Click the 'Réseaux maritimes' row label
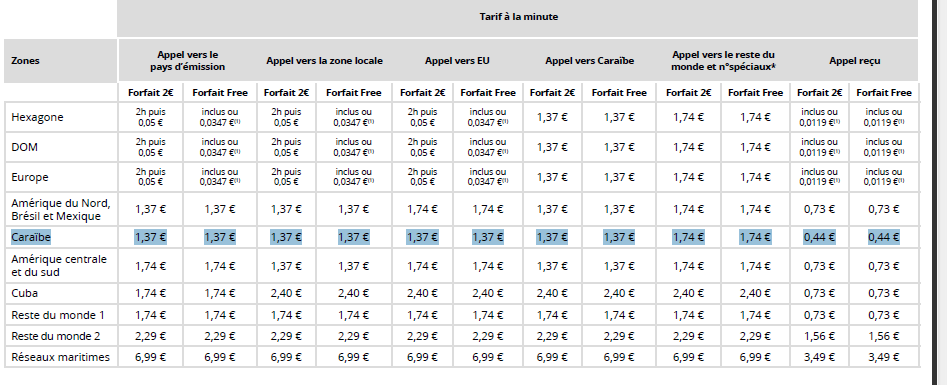The width and height of the screenshot is (947, 385). pyautogui.click(x=60, y=357)
